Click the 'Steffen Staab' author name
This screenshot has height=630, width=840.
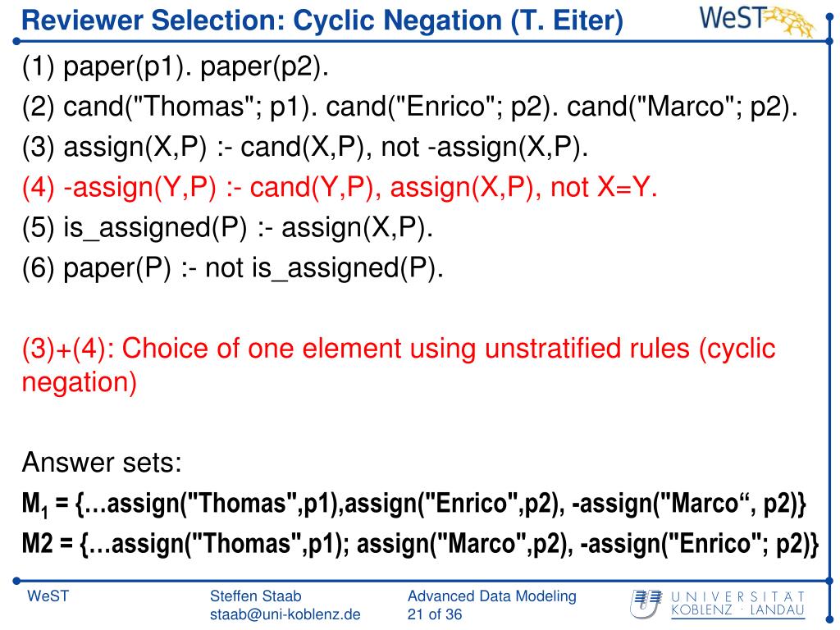pos(256,596)
